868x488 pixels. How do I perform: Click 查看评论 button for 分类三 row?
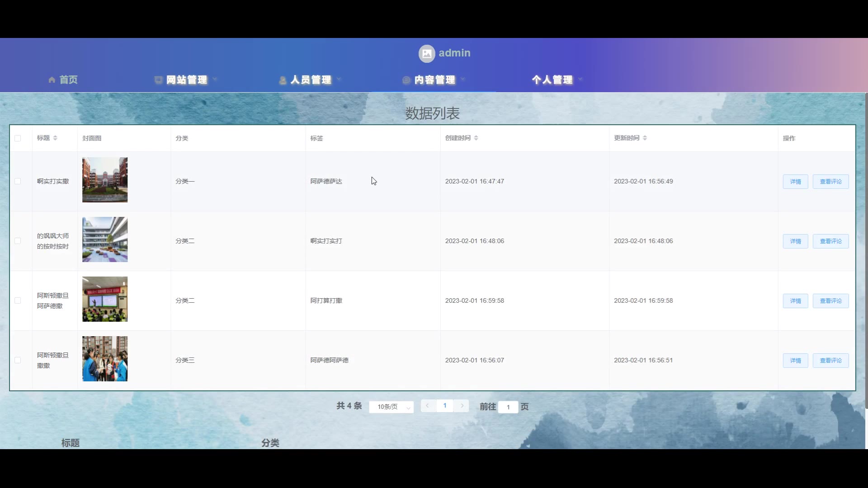(830, 361)
